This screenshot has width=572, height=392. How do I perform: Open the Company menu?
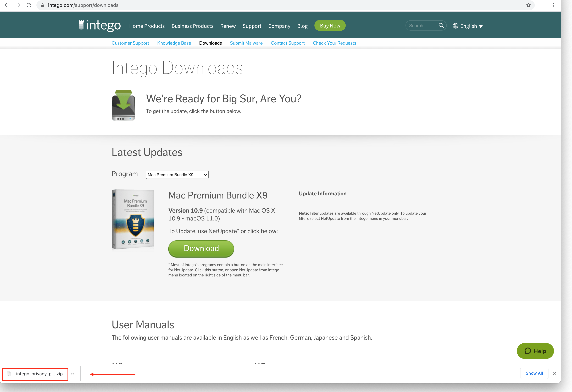279,26
